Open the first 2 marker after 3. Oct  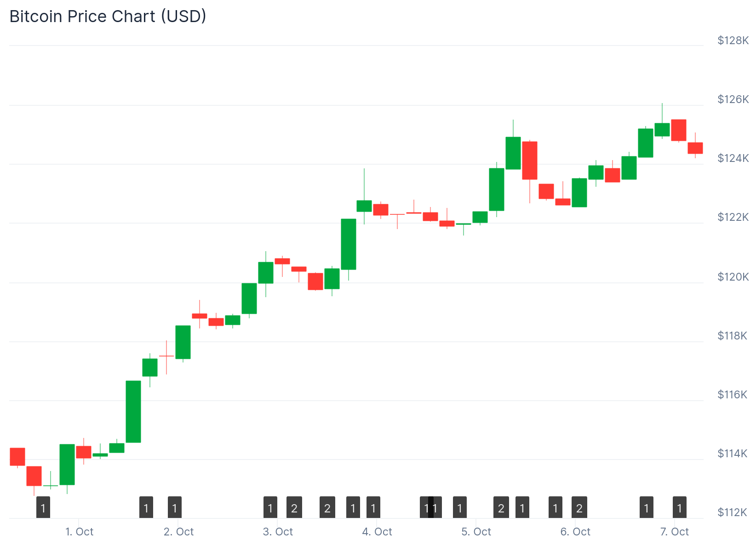coord(294,507)
